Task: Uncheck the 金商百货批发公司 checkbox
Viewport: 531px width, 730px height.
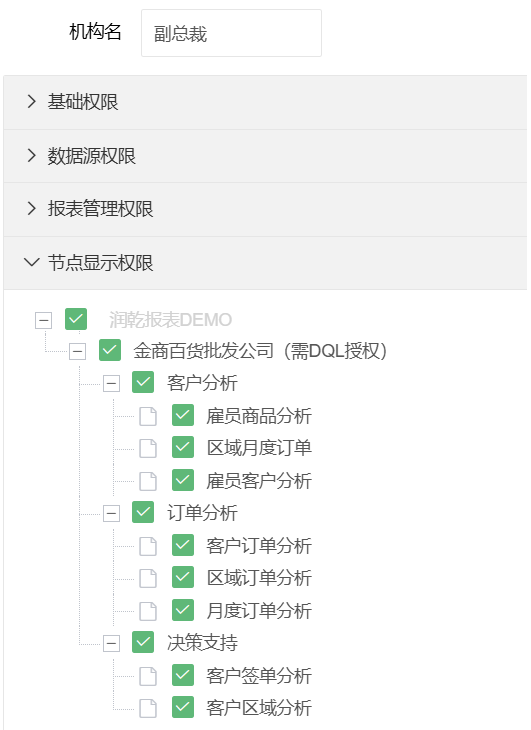Action: [110, 350]
